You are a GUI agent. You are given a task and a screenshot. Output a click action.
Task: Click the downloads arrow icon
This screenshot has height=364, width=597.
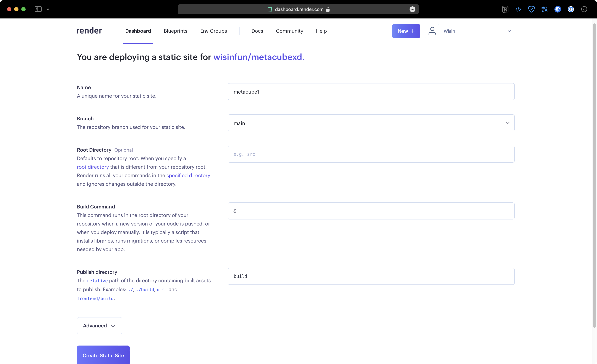coord(584,9)
